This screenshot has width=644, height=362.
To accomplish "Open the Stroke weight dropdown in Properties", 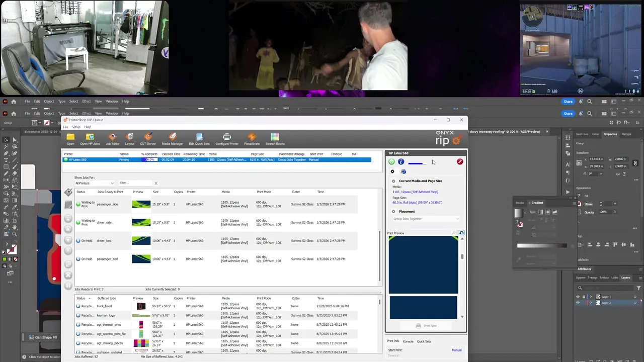I will pyautogui.click(x=614, y=204).
